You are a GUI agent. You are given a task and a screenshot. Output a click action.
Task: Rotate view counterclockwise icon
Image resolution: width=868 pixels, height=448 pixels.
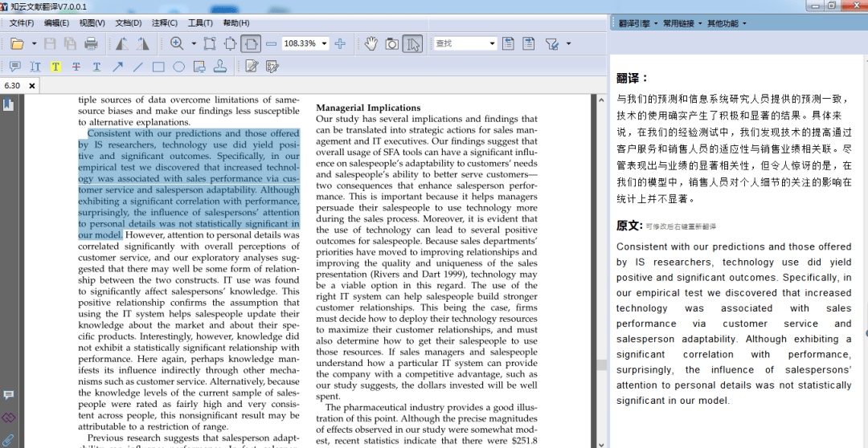[x=122, y=43]
